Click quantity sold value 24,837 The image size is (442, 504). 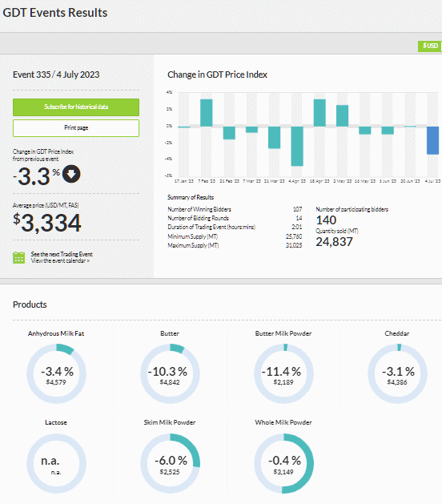tap(334, 242)
